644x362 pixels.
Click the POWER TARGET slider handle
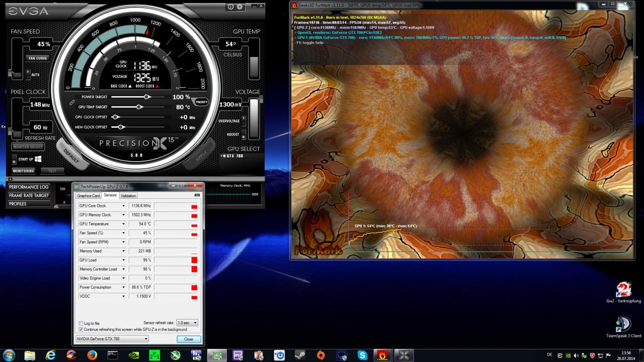coord(147,97)
